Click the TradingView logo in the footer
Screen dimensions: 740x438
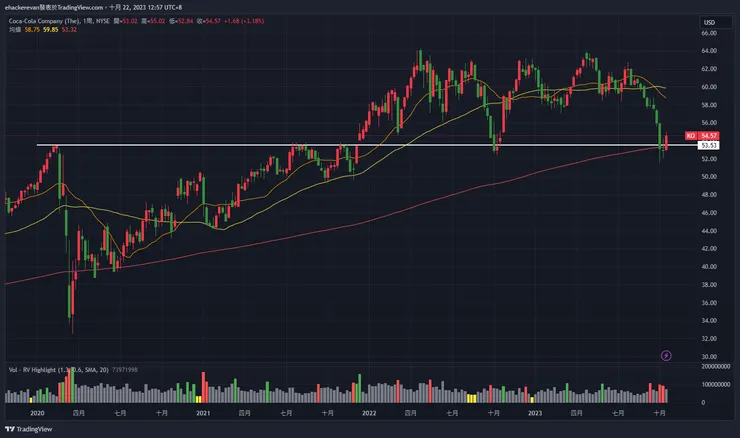(29, 429)
